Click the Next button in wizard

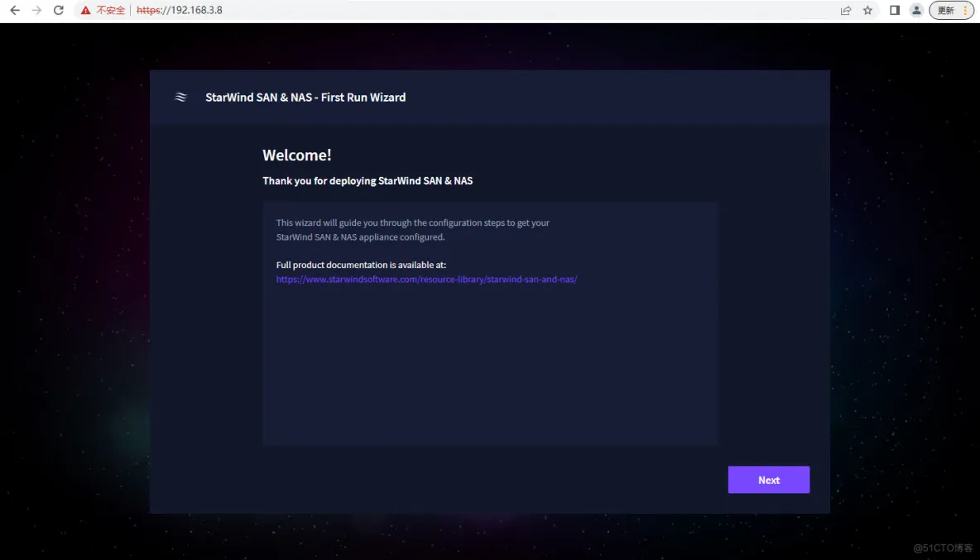tap(768, 480)
